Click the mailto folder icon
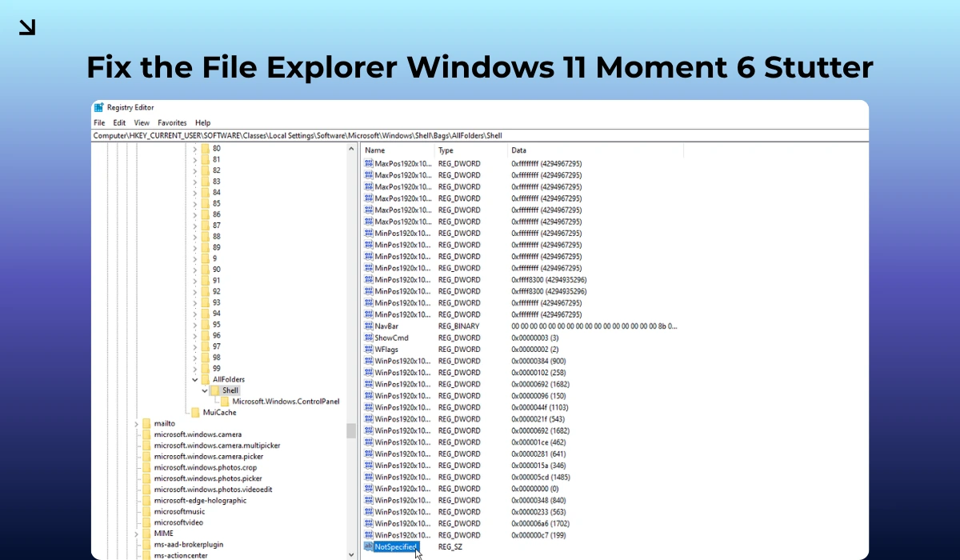Image resolution: width=960 pixels, height=560 pixels. 146,423
